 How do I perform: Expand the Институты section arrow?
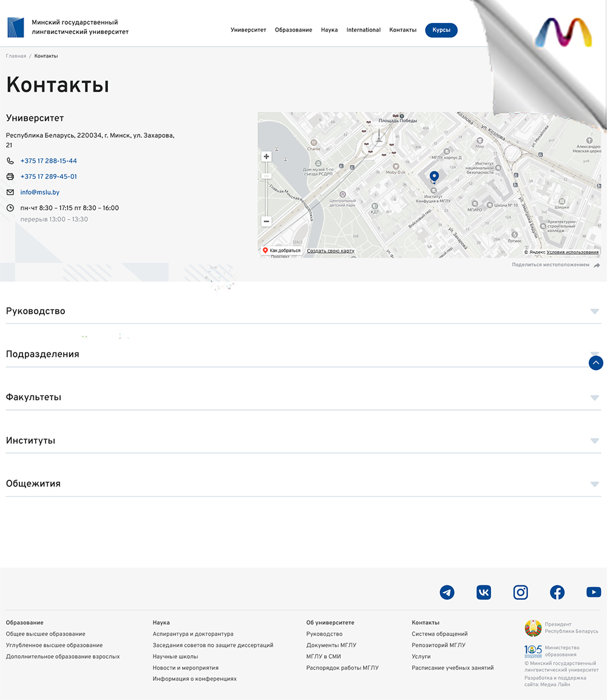point(594,441)
